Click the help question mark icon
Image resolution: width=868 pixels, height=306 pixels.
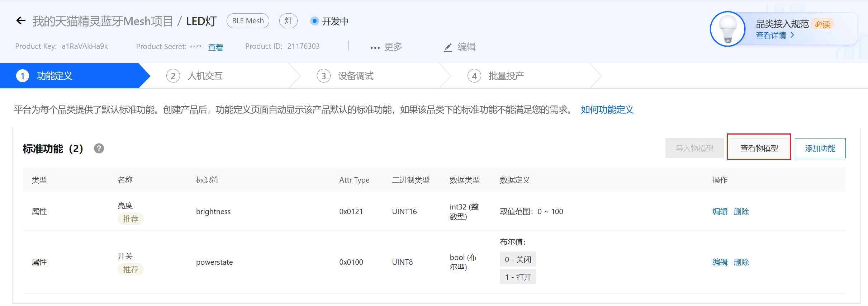click(99, 148)
